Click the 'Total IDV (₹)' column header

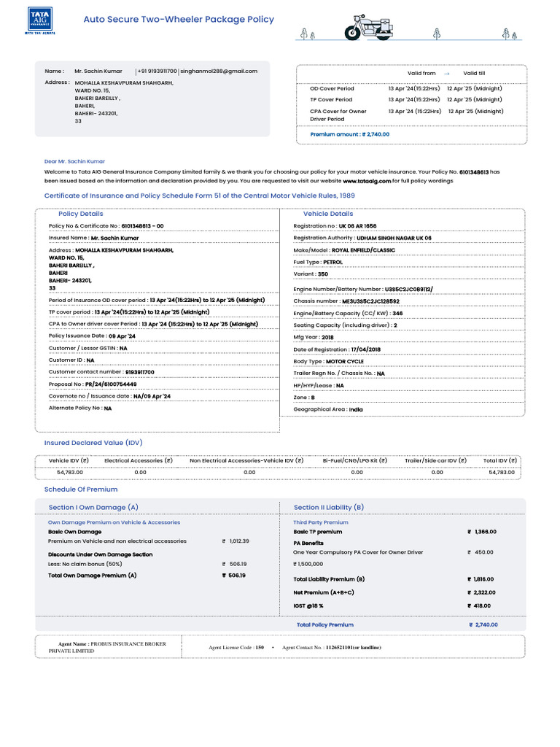click(500, 461)
